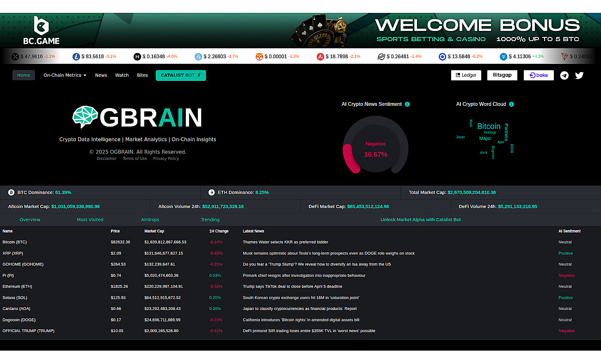Click the Hedera ticker icon at $0.16348
Viewport: 601px width, 364px height.
(137, 56)
